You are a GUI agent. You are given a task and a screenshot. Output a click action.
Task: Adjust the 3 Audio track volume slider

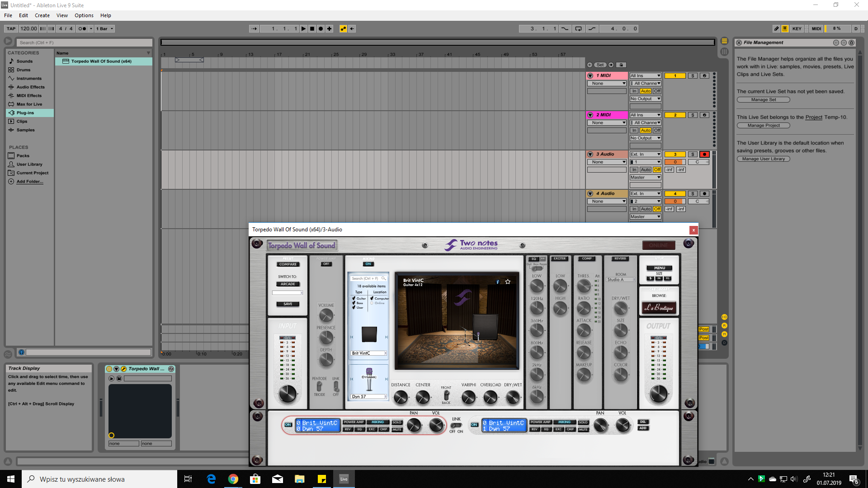675,162
